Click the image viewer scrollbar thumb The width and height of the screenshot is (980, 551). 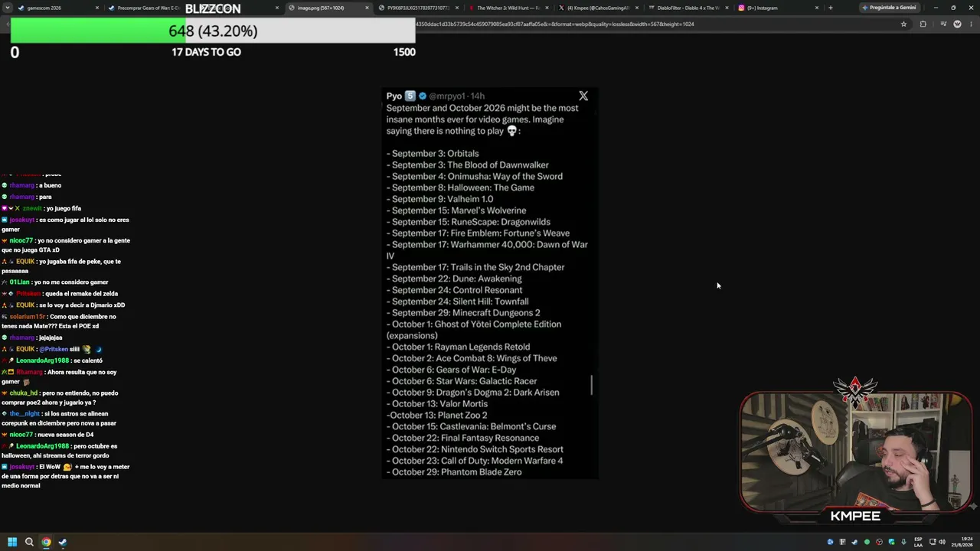pos(592,385)
